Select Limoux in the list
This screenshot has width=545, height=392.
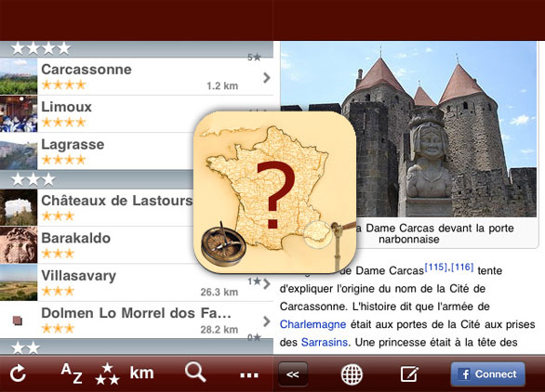(x=137, y=114)
